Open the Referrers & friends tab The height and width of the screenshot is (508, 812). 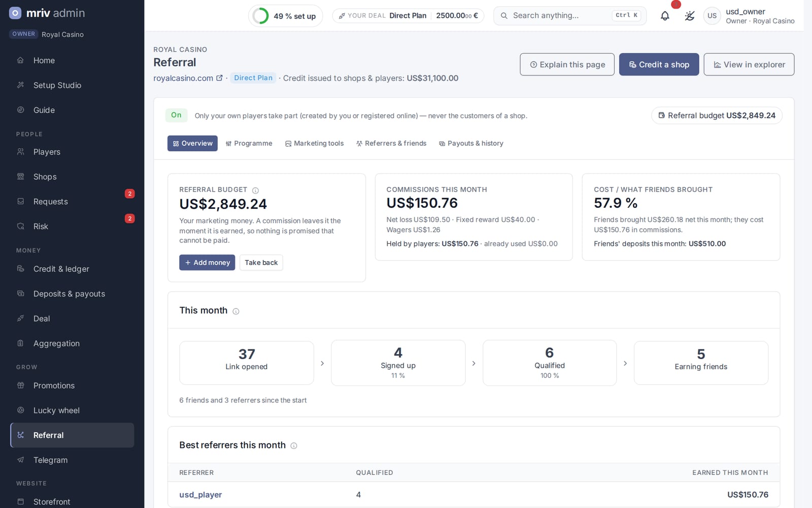click(391, 143)
